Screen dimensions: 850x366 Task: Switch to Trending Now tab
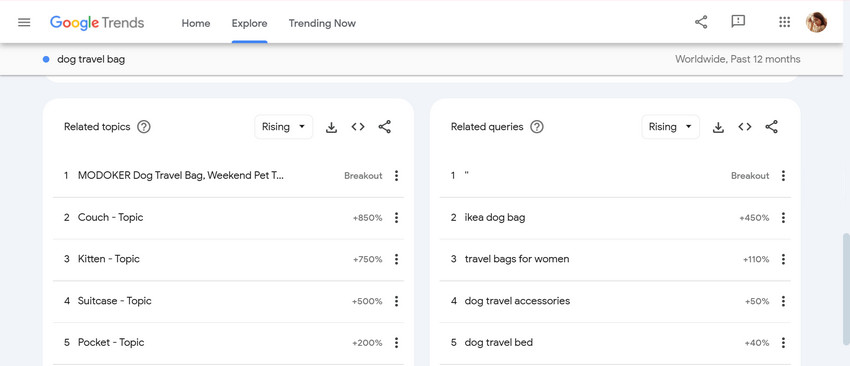(x=322, y=23)
